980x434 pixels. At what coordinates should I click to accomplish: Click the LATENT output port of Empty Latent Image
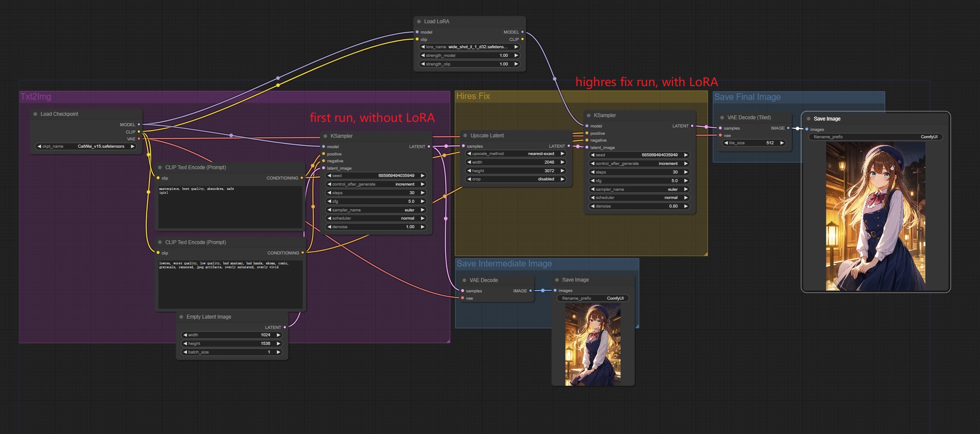tap(285, 327)
